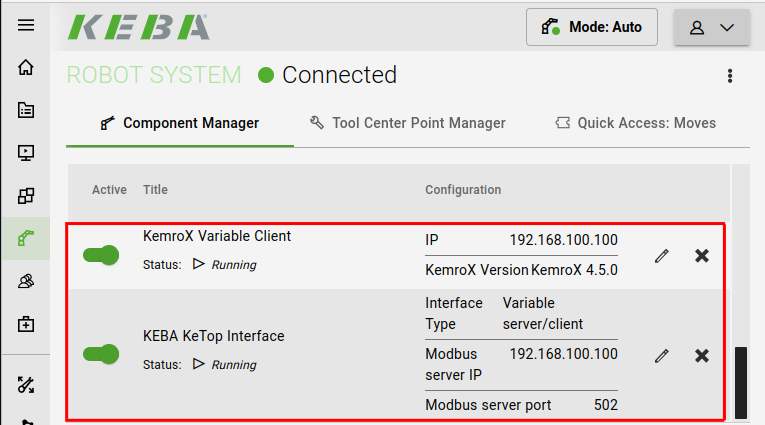Switch to Tool Center Point Manager tab
This screenshot has height=425, width=765.
pos(407,123)
